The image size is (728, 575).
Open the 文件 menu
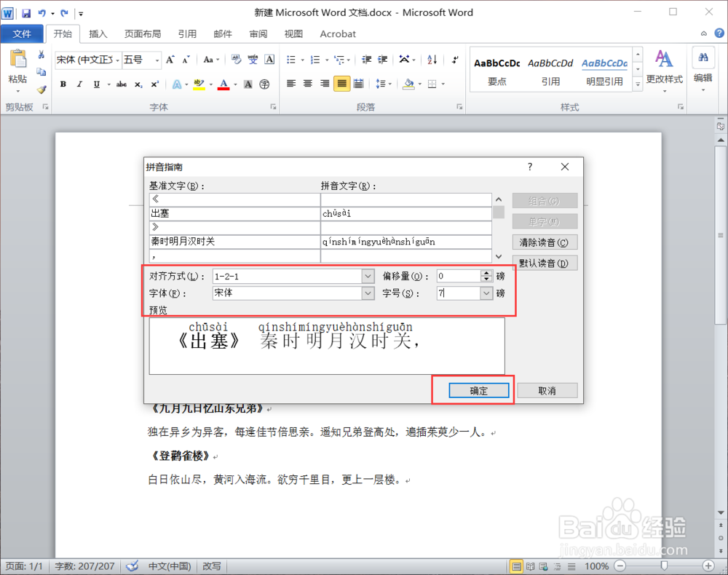coord(23,33)
